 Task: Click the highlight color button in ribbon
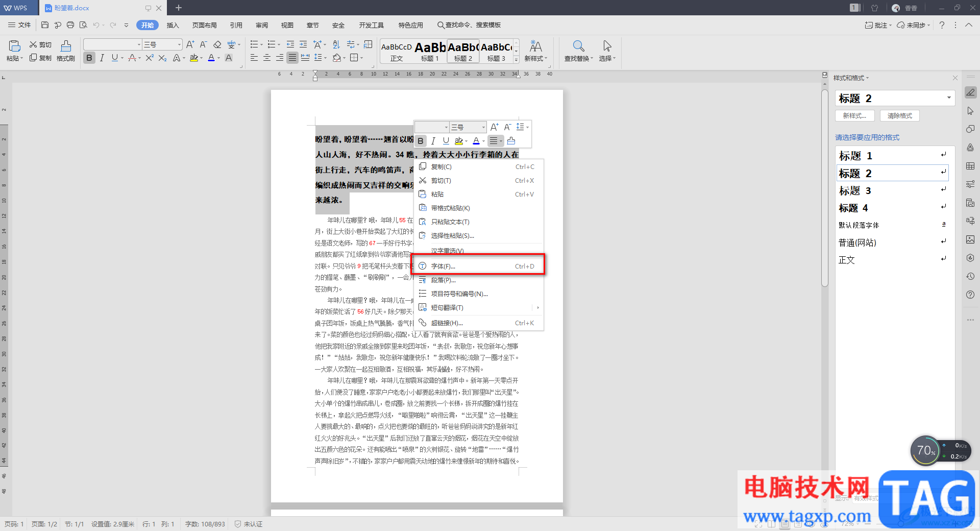(193, 58)
